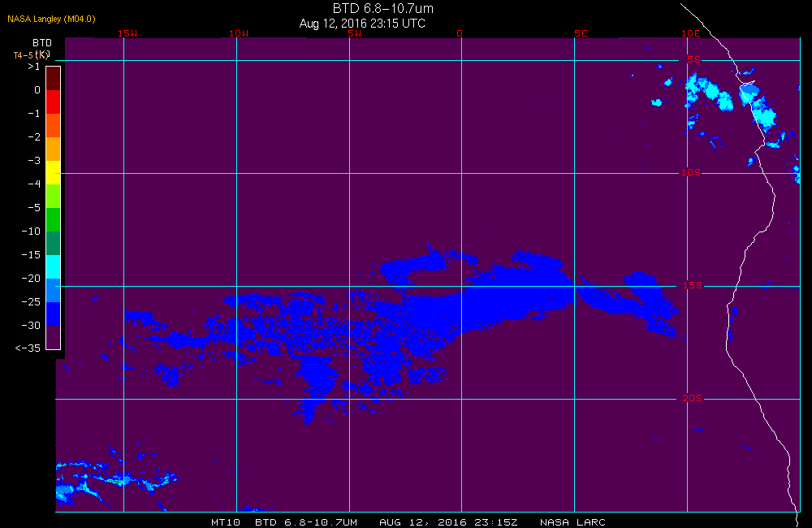The width and height of the screenshot is (812, 528).
Task: Click the footer BTD 6.8-10.7UM text
Action: (x=306, y=522)
